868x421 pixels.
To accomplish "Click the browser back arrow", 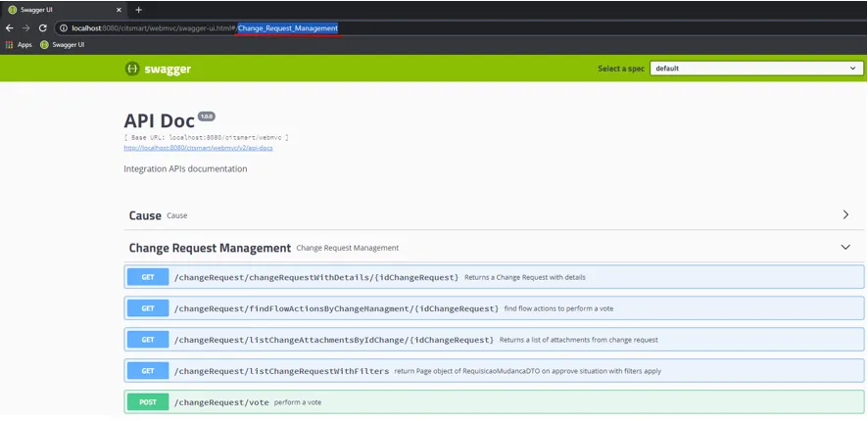I will click(x=10, y=28).
